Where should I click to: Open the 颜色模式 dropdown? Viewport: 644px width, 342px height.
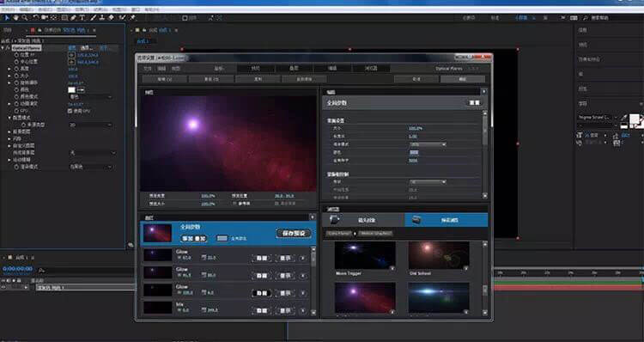tap(90, 97)
